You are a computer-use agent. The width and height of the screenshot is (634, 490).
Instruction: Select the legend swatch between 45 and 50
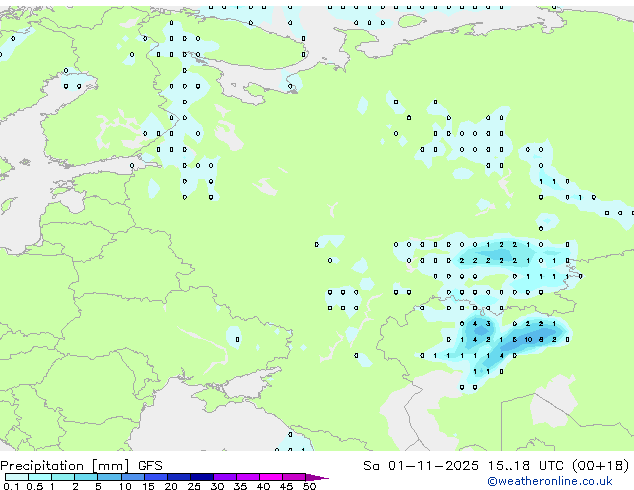[294, 477]
